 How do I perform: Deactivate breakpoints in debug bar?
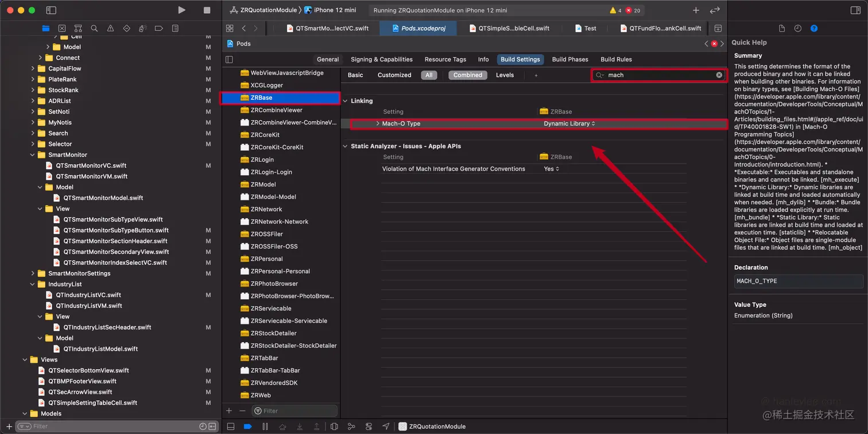pyautogui.click(x=247, y=427)
